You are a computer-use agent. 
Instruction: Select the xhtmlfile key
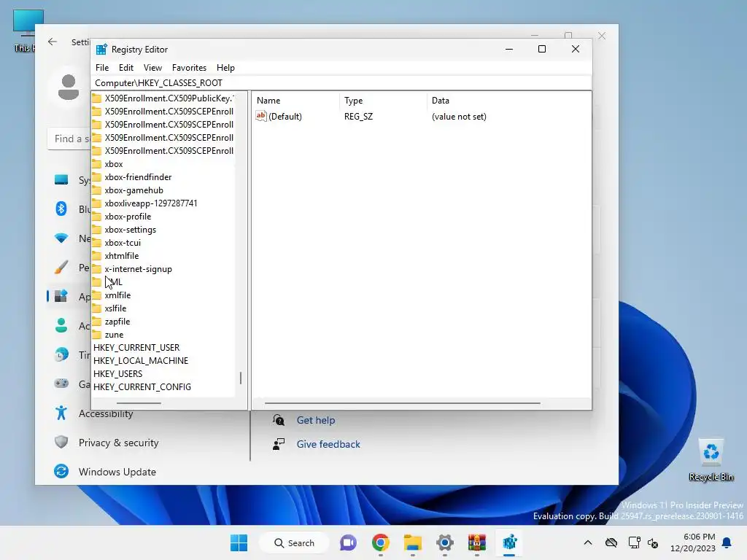[122, 256]
